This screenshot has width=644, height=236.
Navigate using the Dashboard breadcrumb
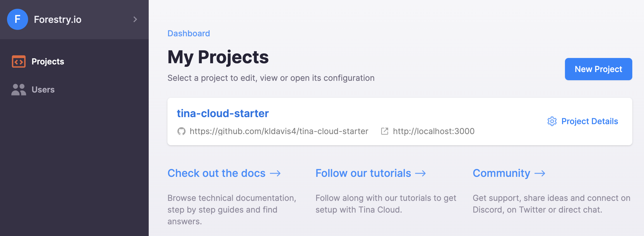coord(189,33)
